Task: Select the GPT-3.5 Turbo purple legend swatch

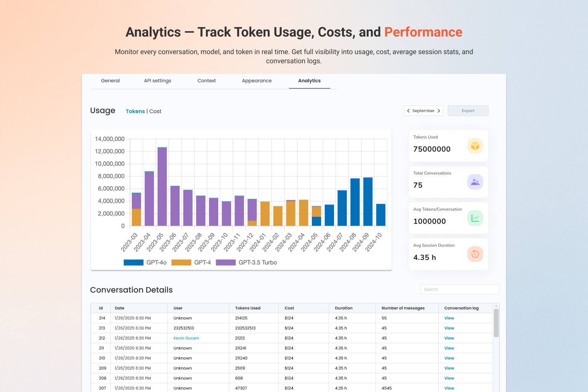Action: tap(226, 262)
